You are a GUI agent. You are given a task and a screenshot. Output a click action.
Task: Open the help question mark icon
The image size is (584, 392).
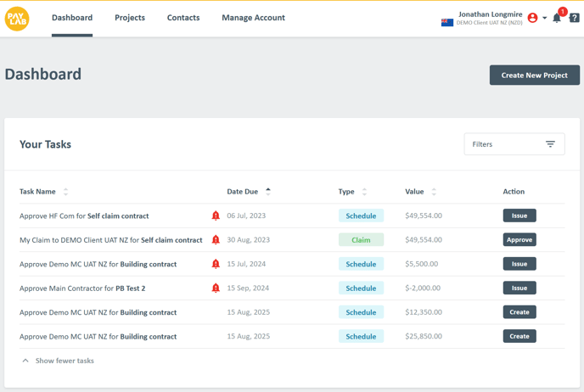[575, 18]
